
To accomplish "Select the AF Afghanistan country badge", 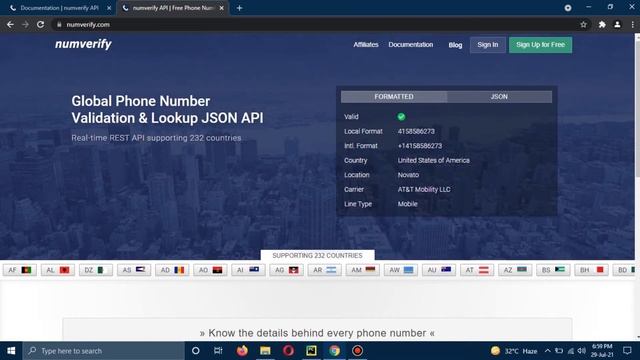I will coord(20,270).
